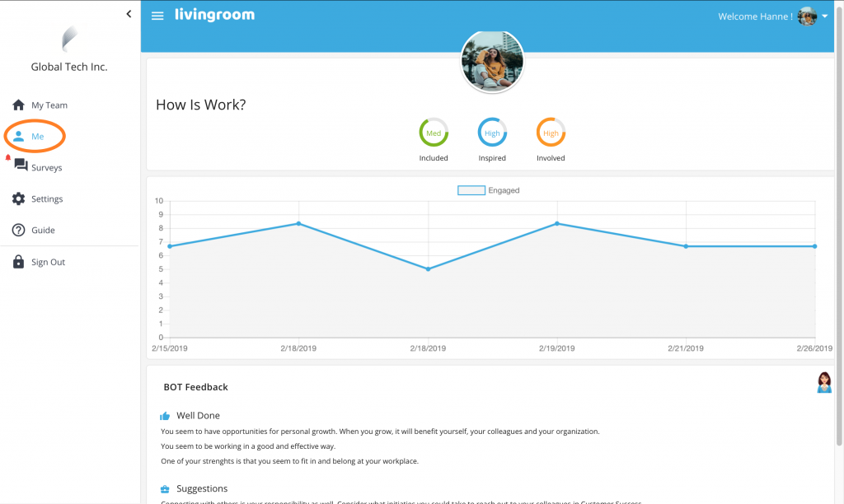Click the Suggestions briefcase icon
The width and height of the screenshot is (844, 504).
165,489
